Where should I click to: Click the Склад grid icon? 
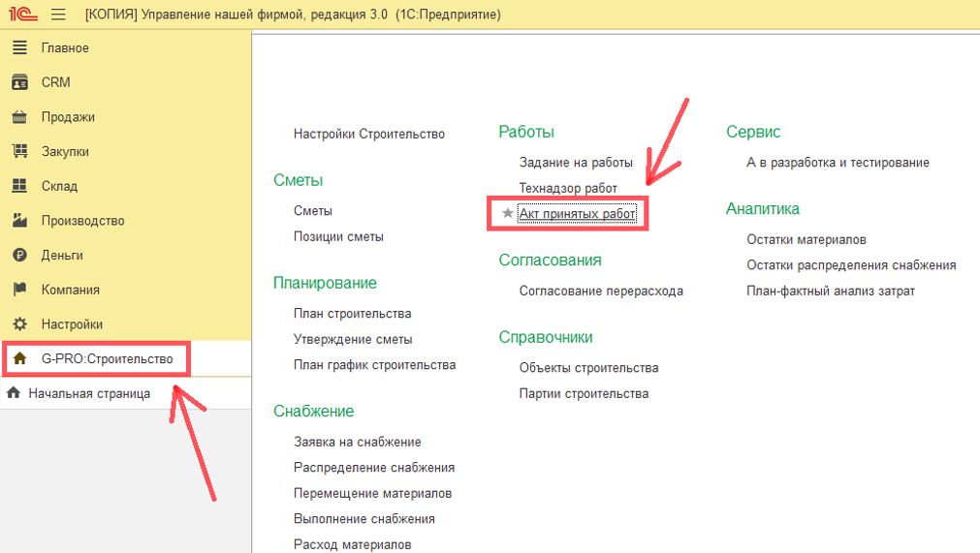[x=19, y=186]
